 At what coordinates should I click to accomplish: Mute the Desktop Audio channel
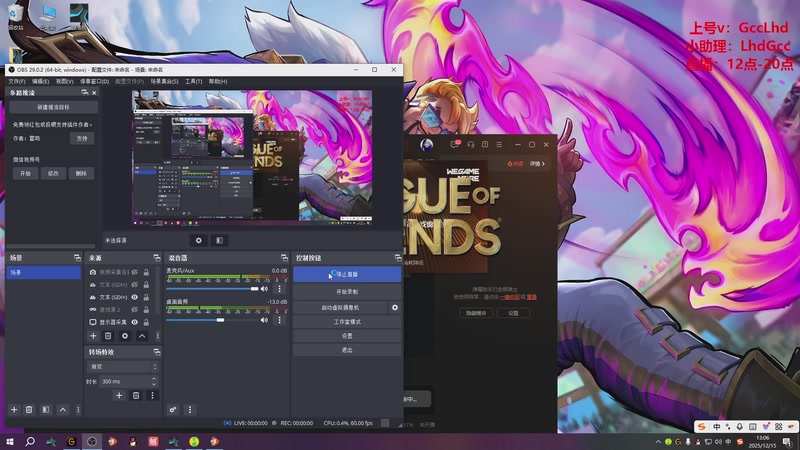coord(264,320)
